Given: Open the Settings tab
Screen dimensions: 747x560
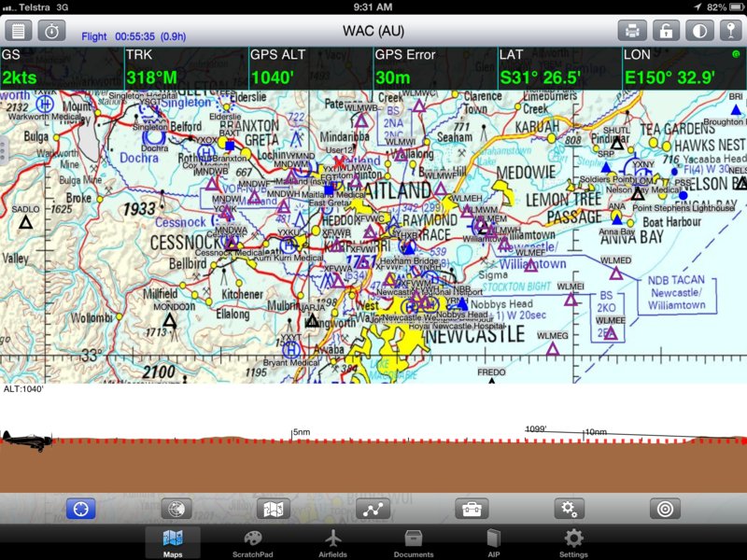Looking at the screenshot, I should (573, 543).
